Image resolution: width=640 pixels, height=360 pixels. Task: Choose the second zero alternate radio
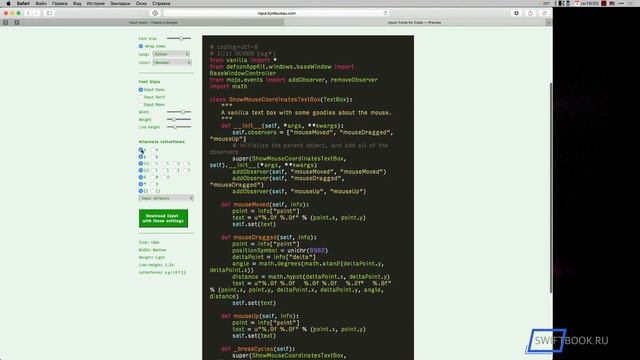153,177
